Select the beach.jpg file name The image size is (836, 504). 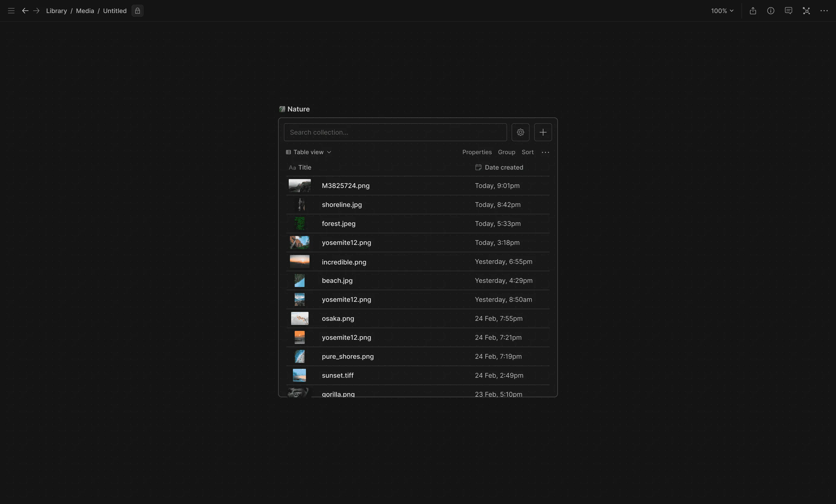tap(337, 280)
